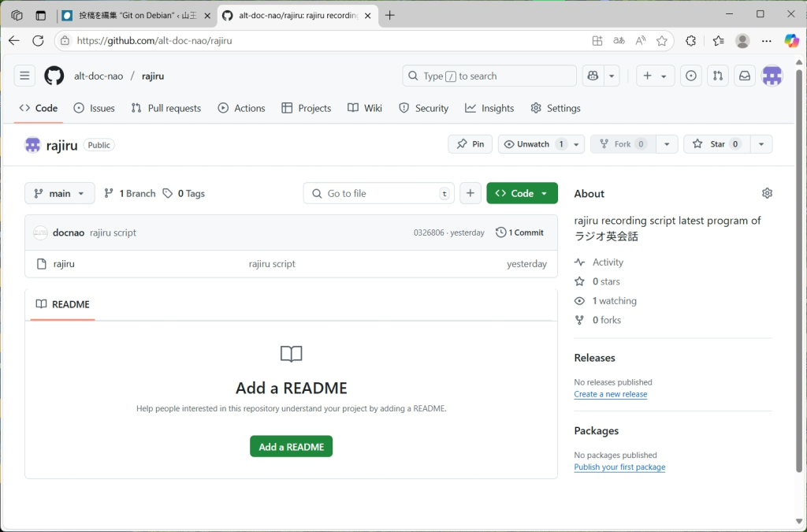Click 'Create a new release' link
Image resolution: width=807 pixels, height=532 pixels.
point(611,394)
